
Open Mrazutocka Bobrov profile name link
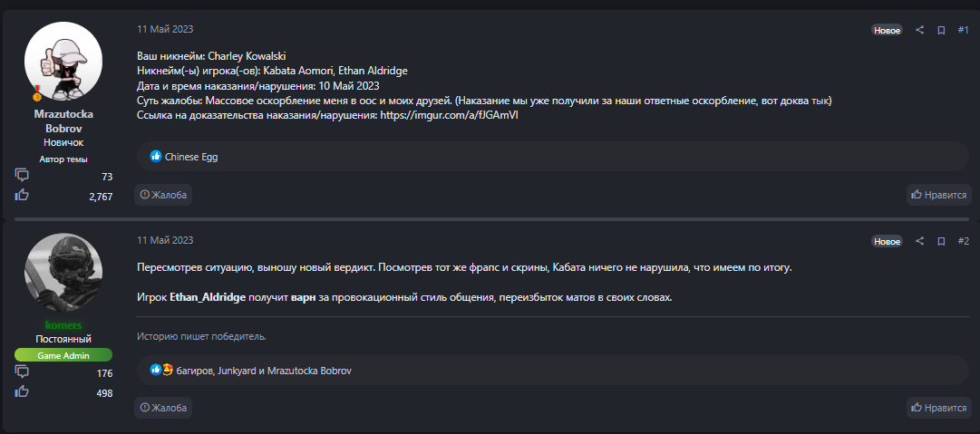(x=63, y=121)
